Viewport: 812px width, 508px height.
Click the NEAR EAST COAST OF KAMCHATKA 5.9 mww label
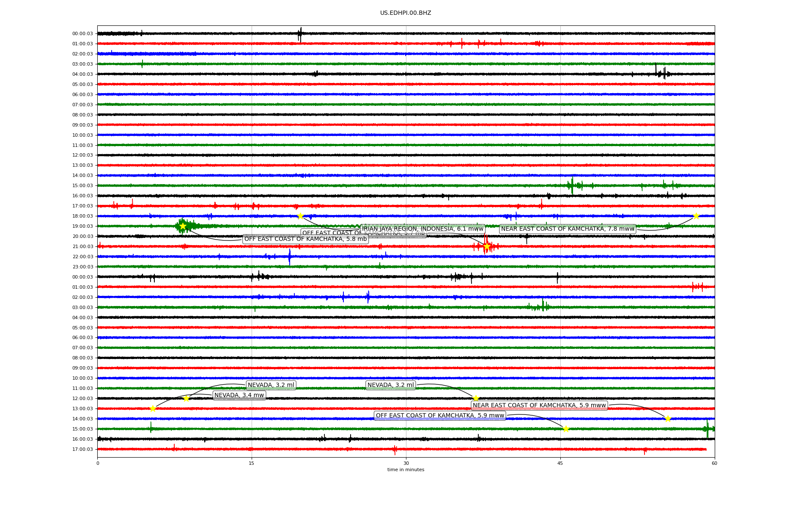point(539,405)
